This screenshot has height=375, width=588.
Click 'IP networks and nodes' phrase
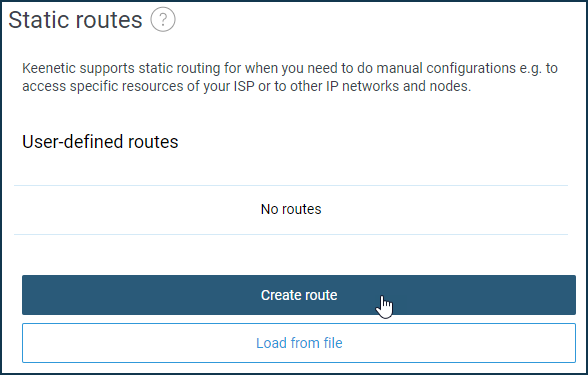(398, 86)
